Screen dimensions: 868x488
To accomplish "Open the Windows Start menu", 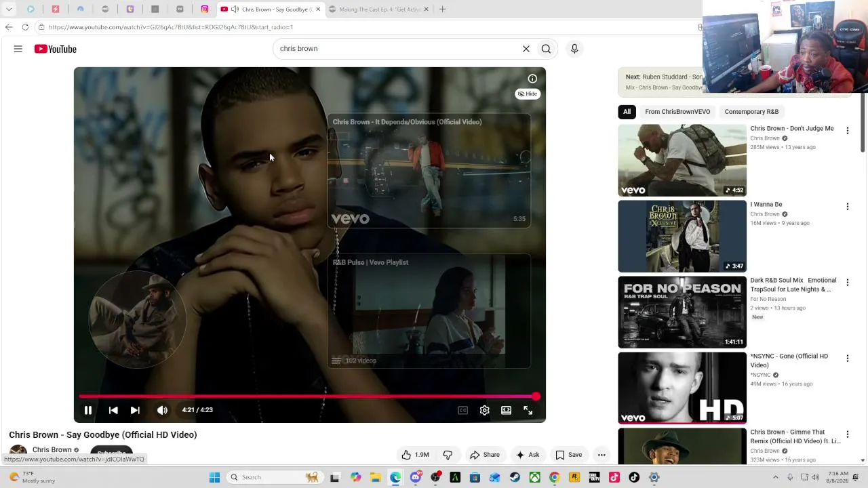I will 214,477.
